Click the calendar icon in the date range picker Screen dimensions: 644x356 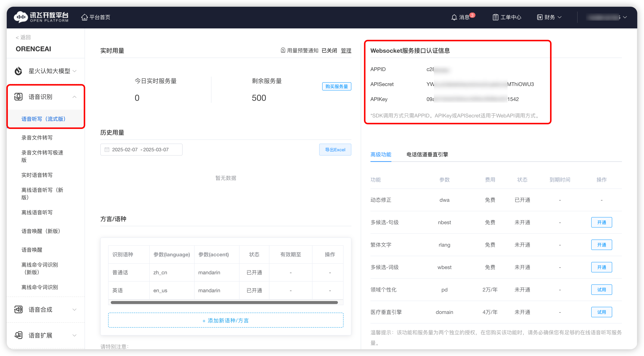point(107,149)
